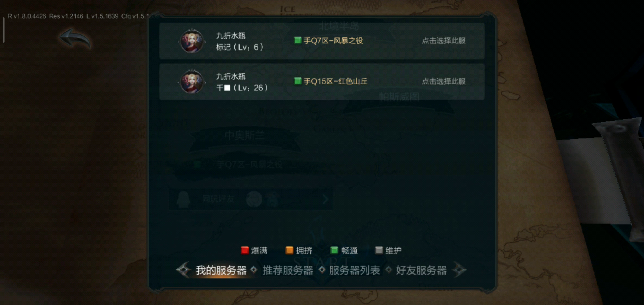The image size is (644, 305).
Task: Select the Lv 6 character avatar
Action: coord(192,41)
